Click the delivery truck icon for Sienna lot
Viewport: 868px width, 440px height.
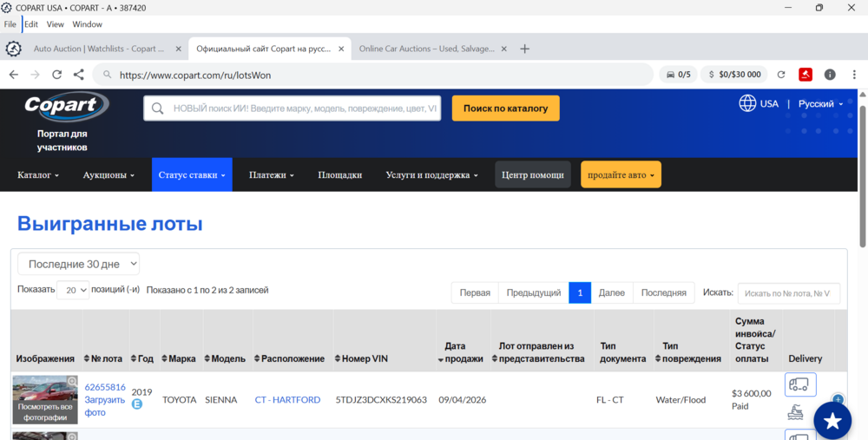(800, 384)
